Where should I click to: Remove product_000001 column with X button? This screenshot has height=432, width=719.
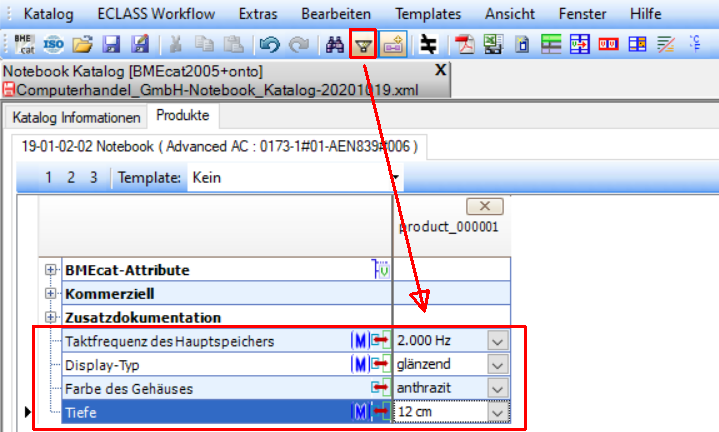coord(484,206)
